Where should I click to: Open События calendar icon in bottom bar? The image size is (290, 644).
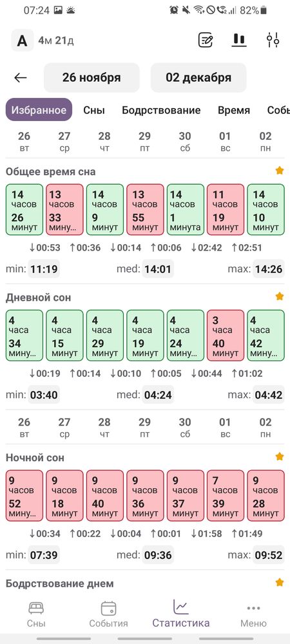[108, 608]
